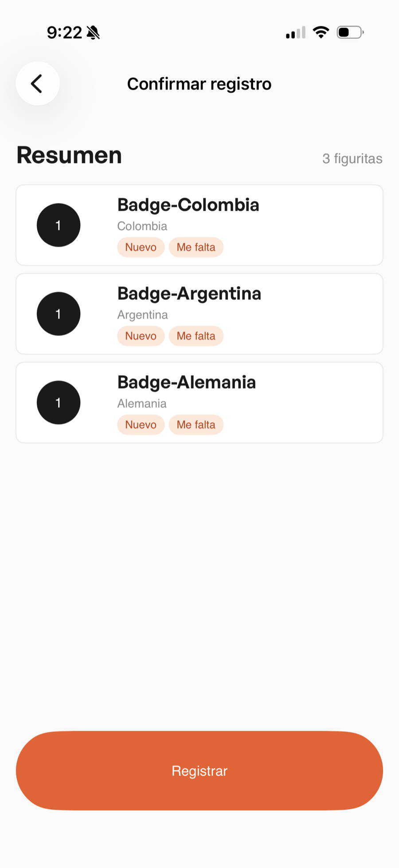
Task: Tap the quantity circle for Badge-Argentina
Action: point(59,314)
